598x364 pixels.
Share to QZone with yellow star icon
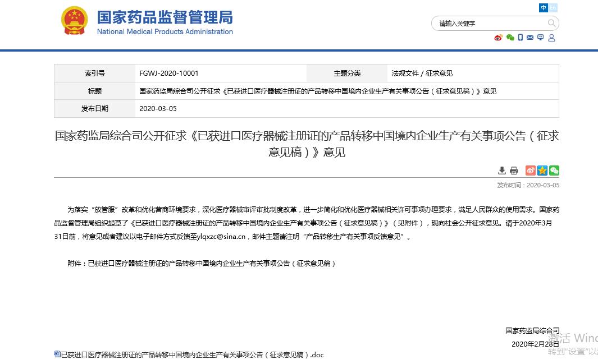pyautogui.click(x=542, y=171)
